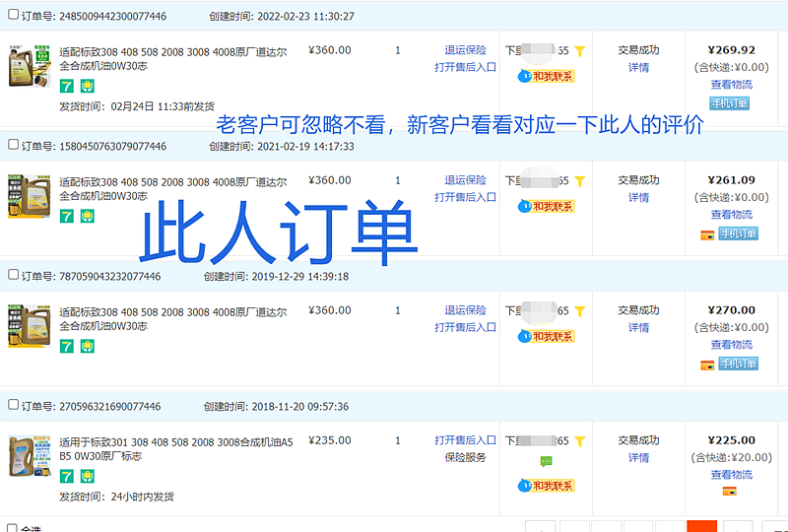Click the credit card icon under the ¥225.00 order
Screen dimensions: 788x532
pos(730,491)
